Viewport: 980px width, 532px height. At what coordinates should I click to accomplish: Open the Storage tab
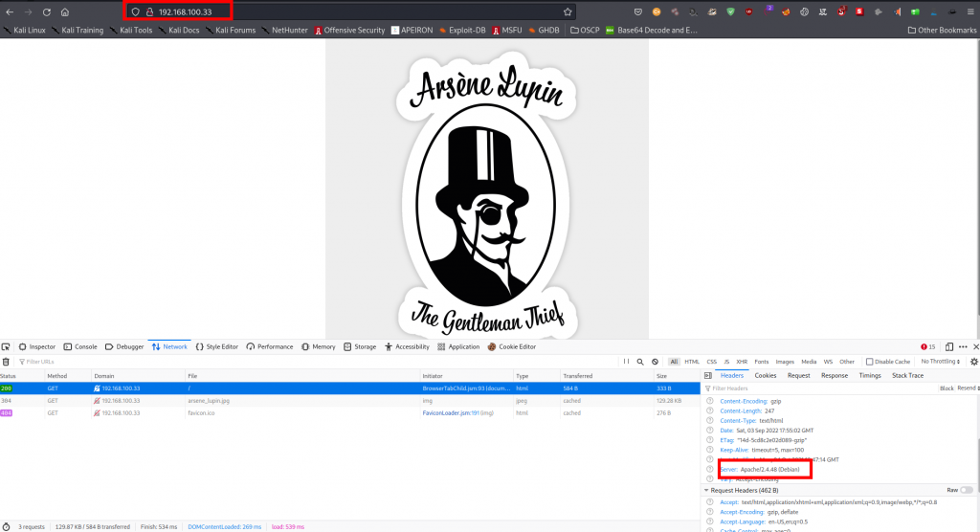(x=360, y=346)
